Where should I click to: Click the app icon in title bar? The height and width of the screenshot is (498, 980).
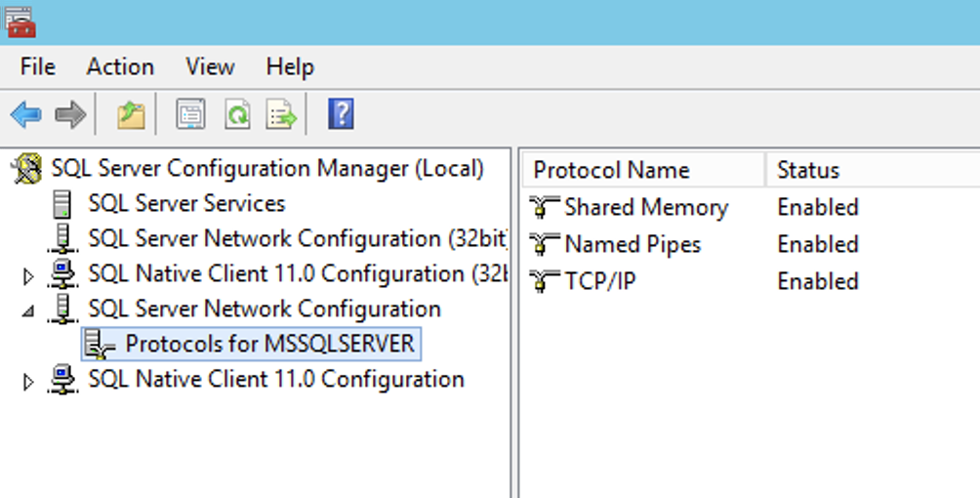(20, 21)
